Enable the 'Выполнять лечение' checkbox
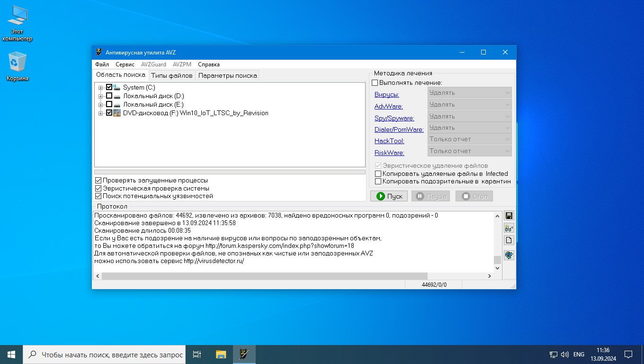 click(375, 83)
